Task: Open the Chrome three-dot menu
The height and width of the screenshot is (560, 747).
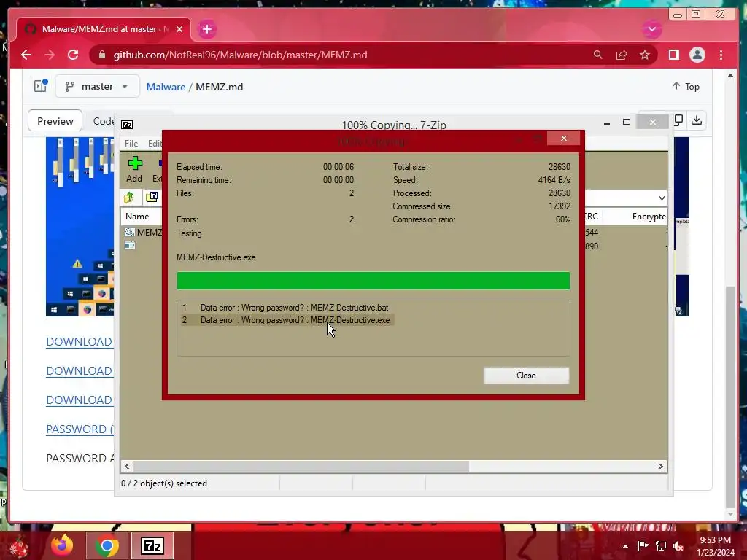Action: click(x=721, y=55)
